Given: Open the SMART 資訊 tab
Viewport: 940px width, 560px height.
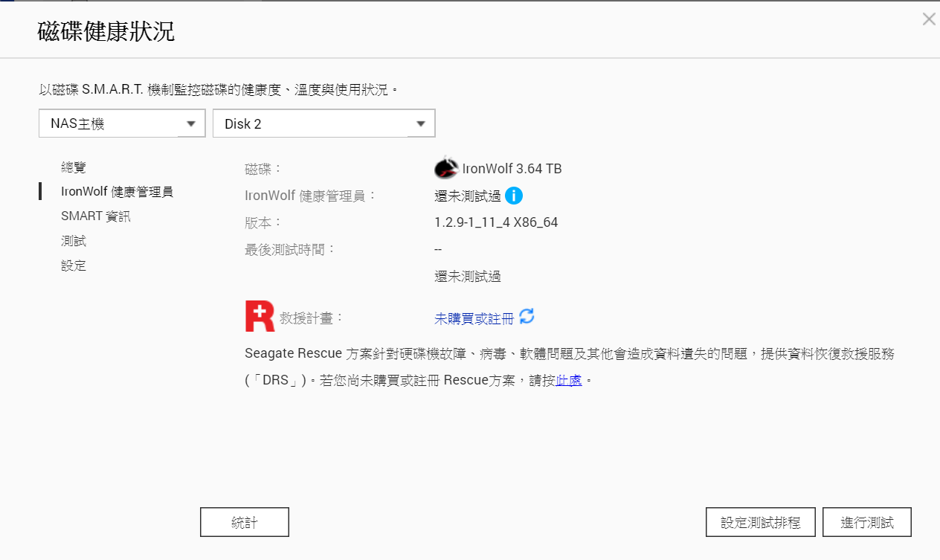Looking at the screenshot, I should (96, 216).
